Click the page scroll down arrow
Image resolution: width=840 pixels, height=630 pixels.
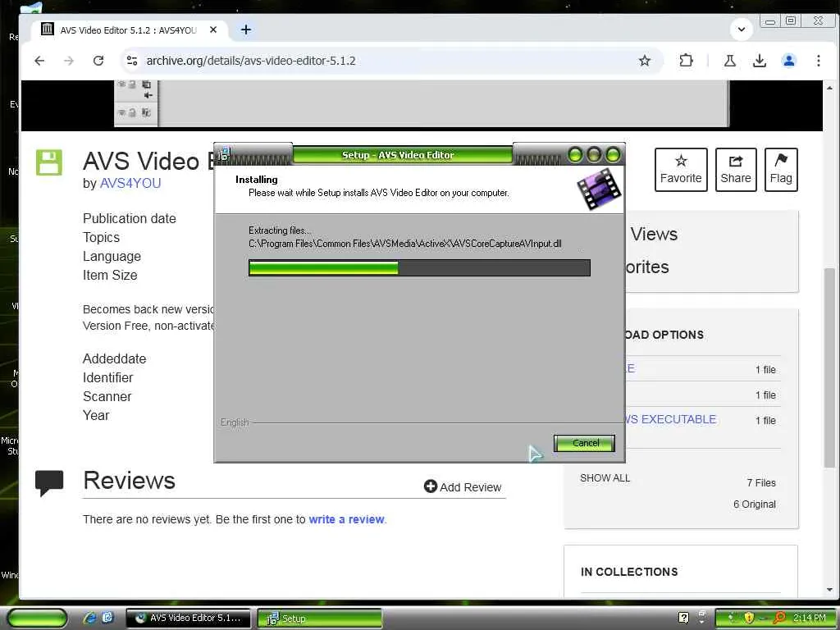coord(829,590)
